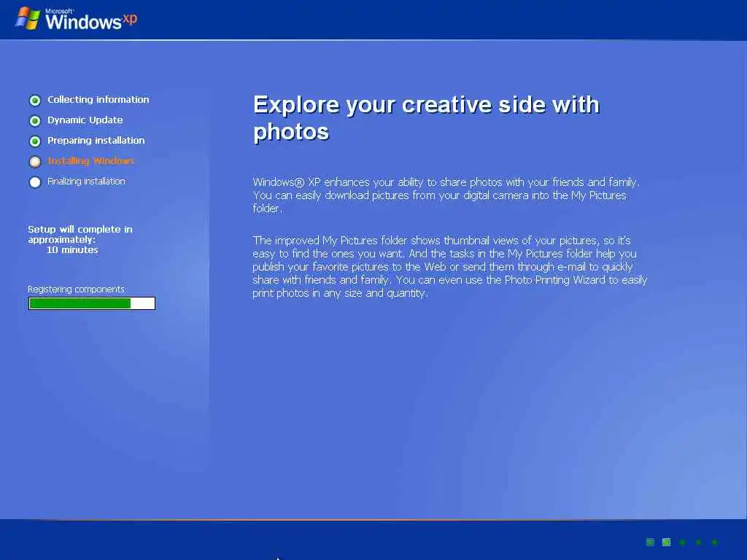Viewport: 747px width, 560px height.
Task: Click the Registering components progress bar
Action: [92, 303]
